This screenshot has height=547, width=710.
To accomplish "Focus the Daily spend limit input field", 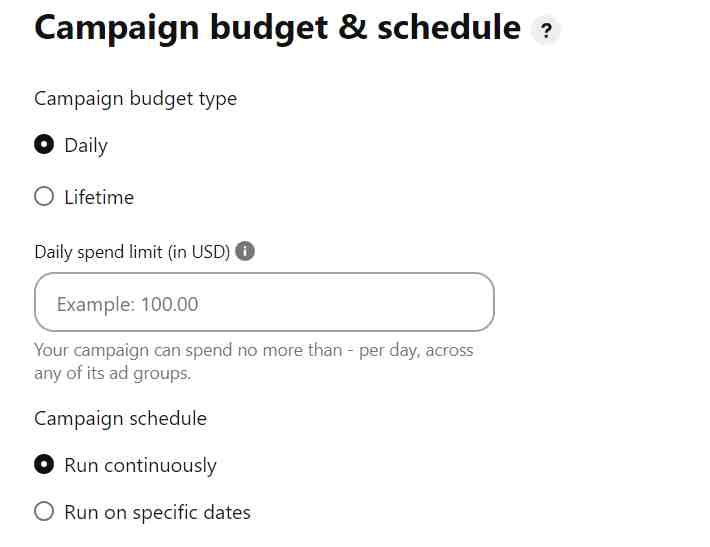I will click(x=264, y=302).
